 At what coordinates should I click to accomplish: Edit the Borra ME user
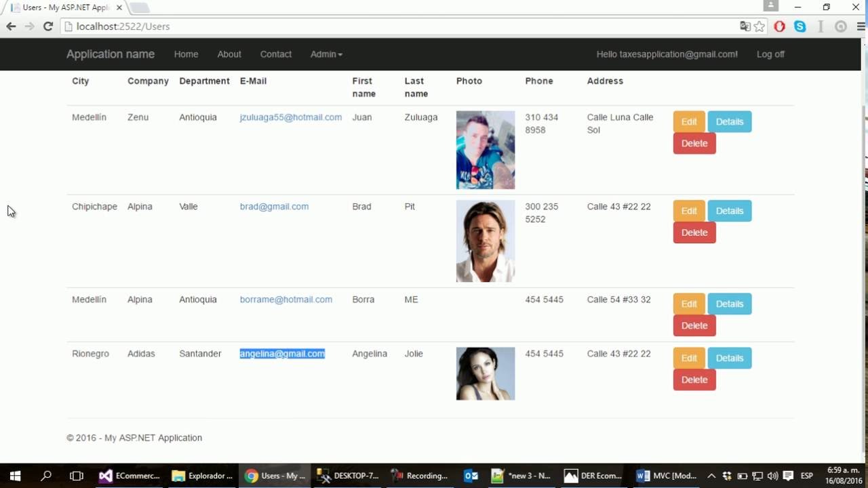689,304
